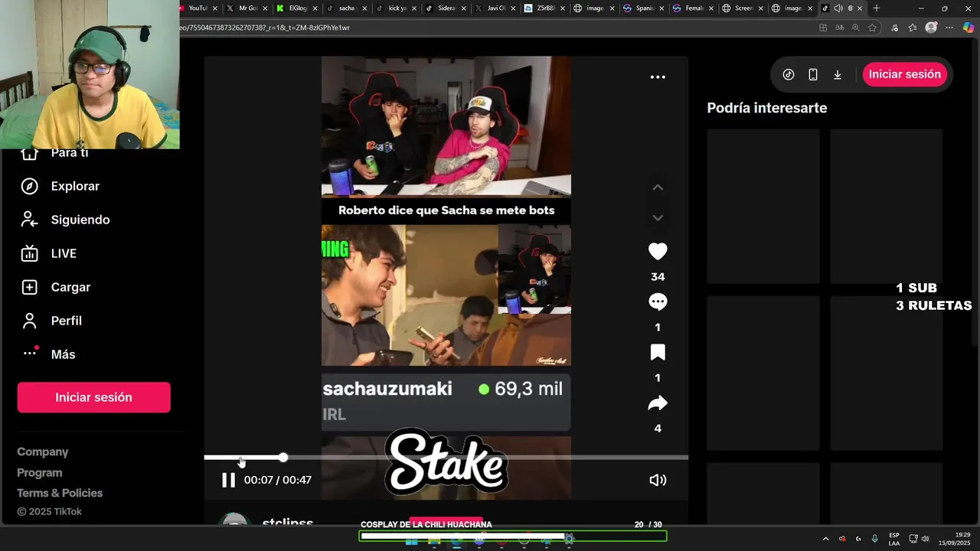Open the Terms & Policies footer link
Viewport: 980px width, 551px height.
60,493
